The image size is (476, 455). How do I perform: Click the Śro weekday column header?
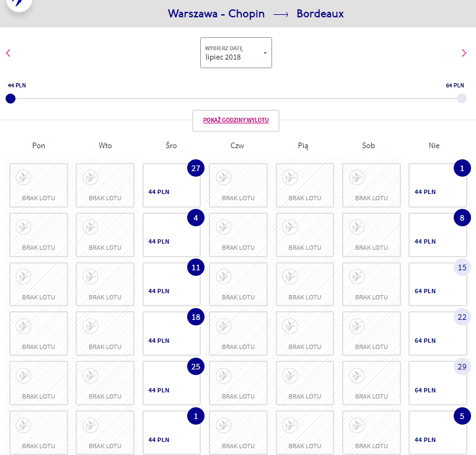[171, 146]
